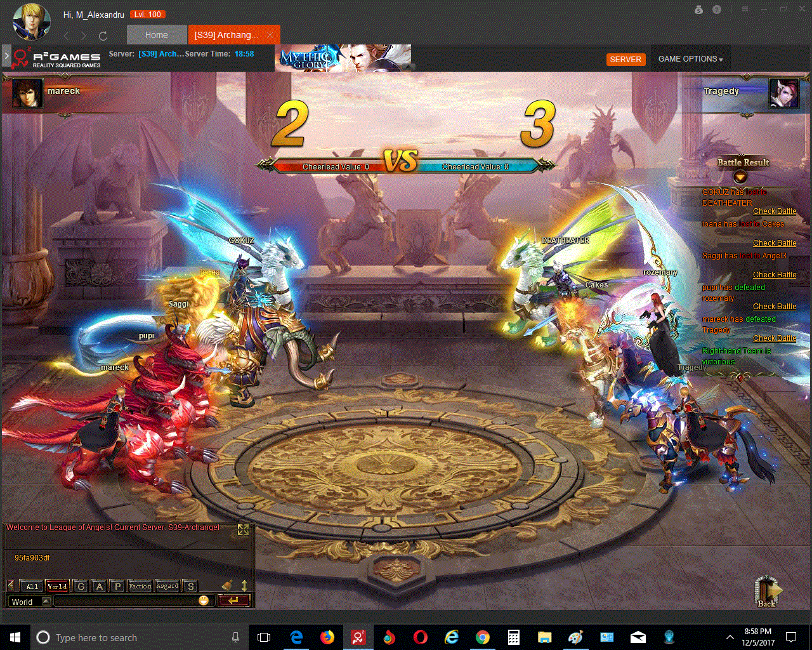Screen dimensions: 812x650
Task: Reload the game with the refresh icon
Action: point(103,36)
